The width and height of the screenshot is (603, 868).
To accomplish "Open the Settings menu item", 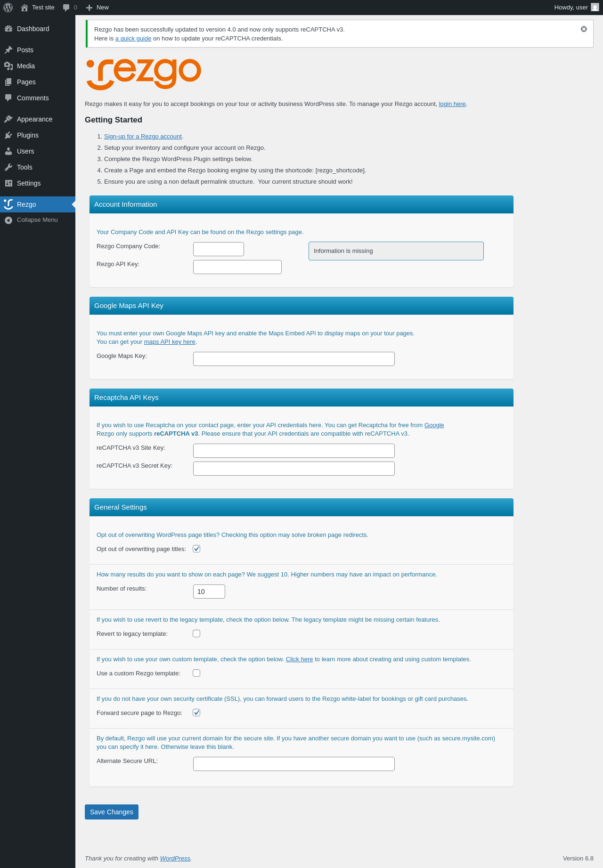I will click(x=38, y=183).
